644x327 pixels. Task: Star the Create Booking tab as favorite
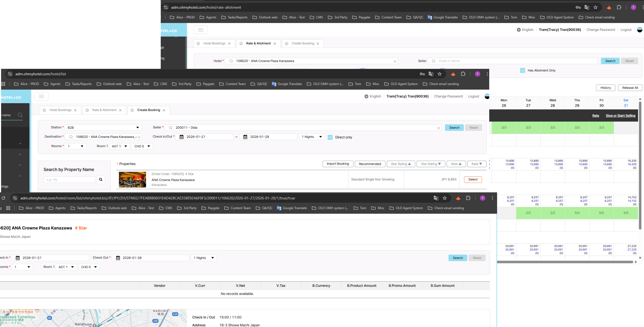[x=132, y=110]
